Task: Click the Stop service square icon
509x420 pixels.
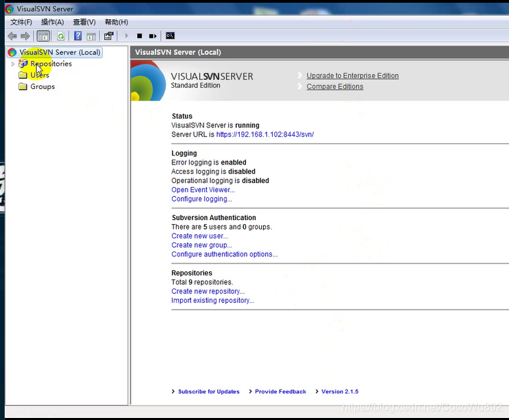Action: (140, 36)
